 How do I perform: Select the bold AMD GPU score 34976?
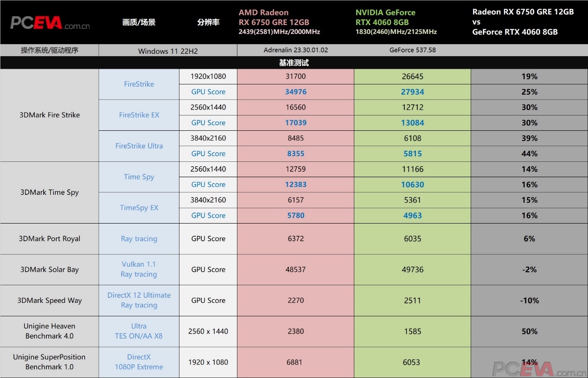click(296, 92)
